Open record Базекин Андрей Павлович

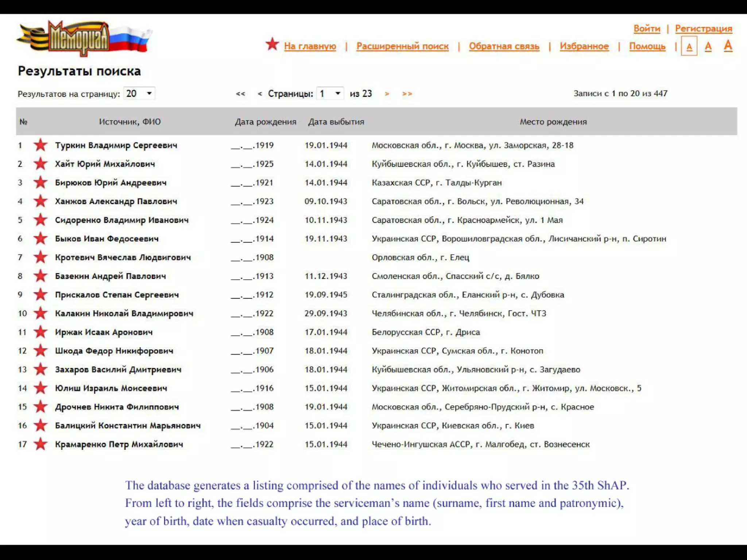coord(110,276)
